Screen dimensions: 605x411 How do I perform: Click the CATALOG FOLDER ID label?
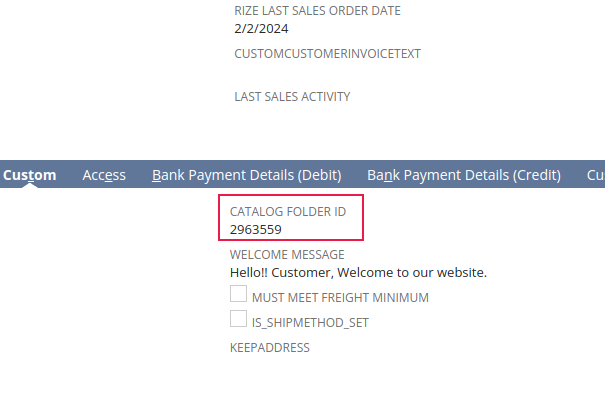[288, 213]
